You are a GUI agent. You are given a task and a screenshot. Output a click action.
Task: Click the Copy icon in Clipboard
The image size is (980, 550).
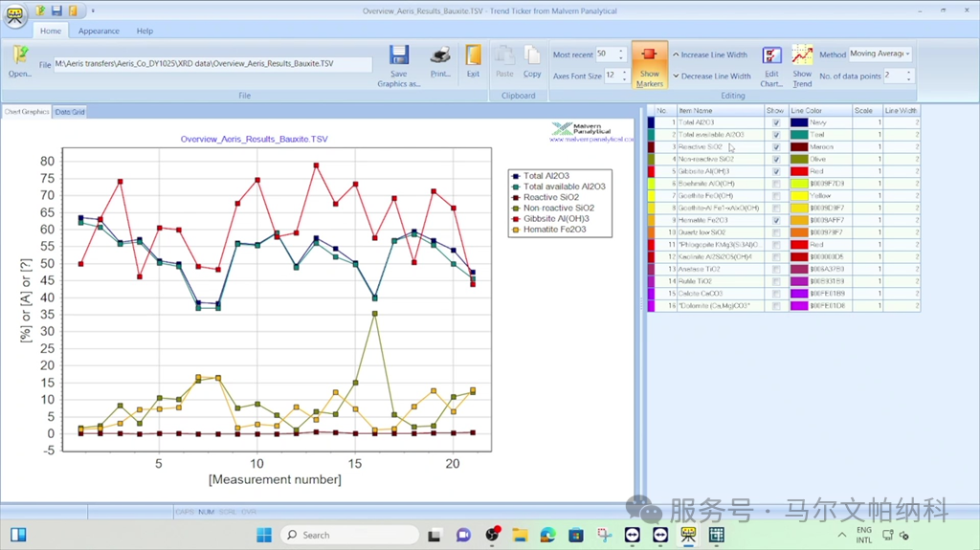click(532, 57)
